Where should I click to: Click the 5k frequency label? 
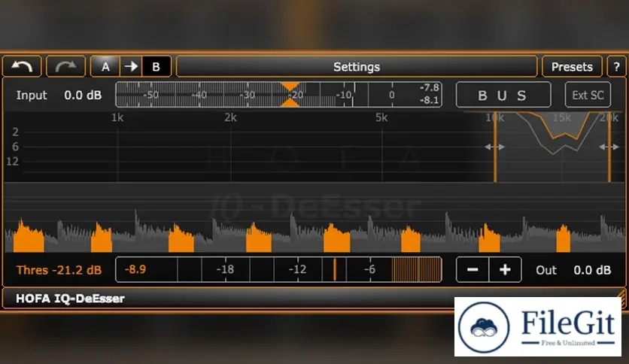381,117
